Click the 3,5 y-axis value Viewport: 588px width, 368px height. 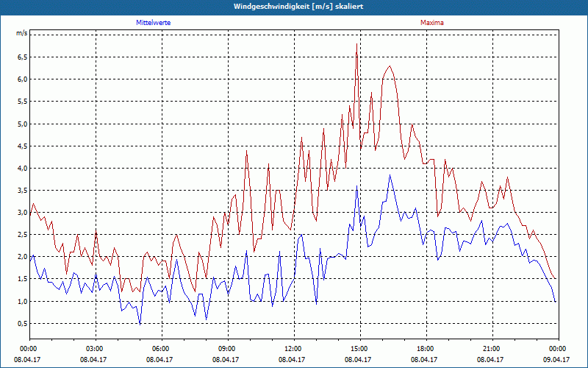[23, 191]
